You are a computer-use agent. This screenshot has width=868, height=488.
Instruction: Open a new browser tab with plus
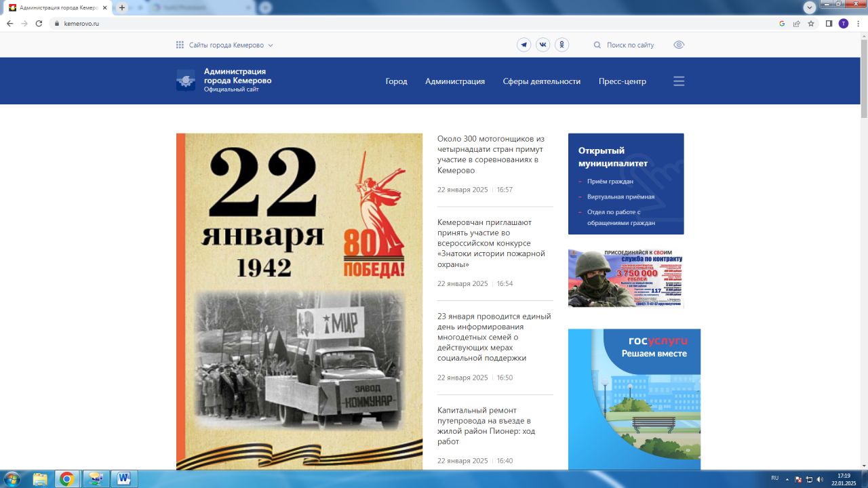122,7
